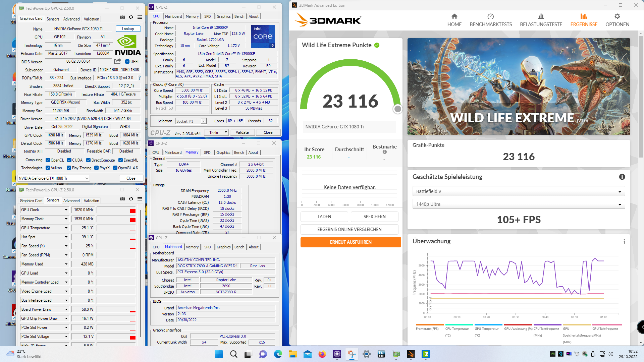644x362 pixels.
Task: Click the 3DMark taskbar icon
Action: click(411, 354)
